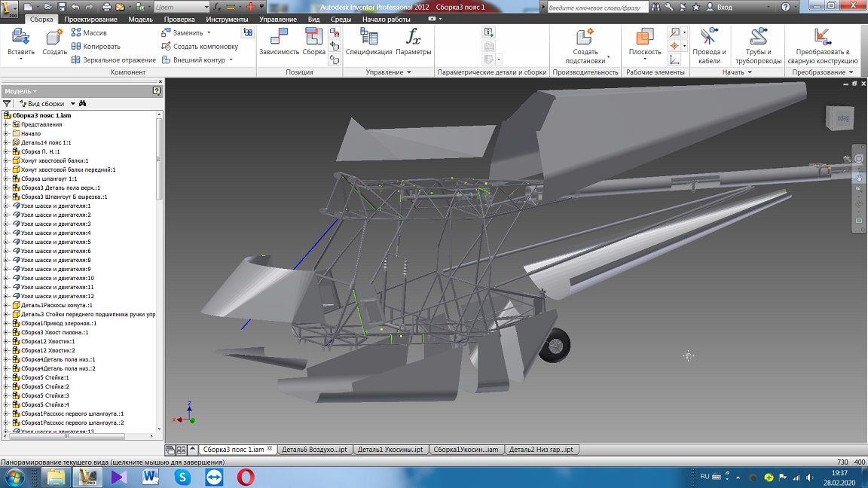Click the Зеркальное отражение button
Screen dimensions: 868x488
point(113,59)
